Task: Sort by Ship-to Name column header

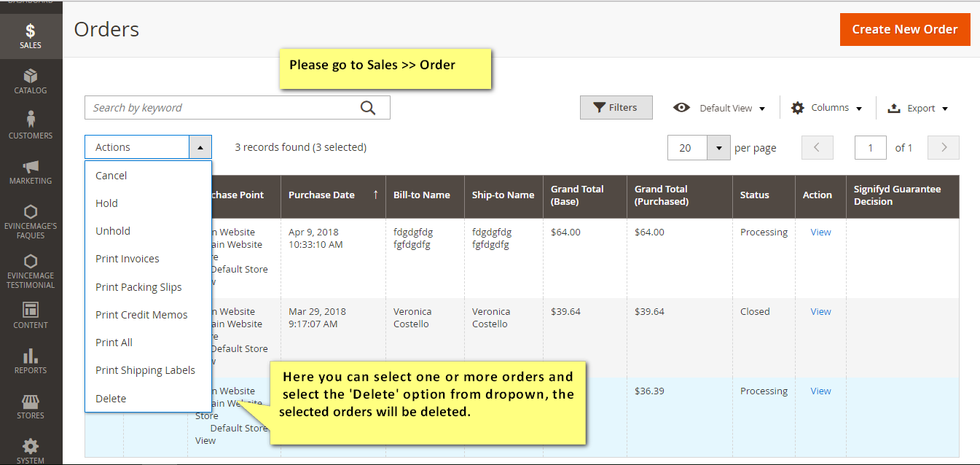Action: click(x=503, y=197)
